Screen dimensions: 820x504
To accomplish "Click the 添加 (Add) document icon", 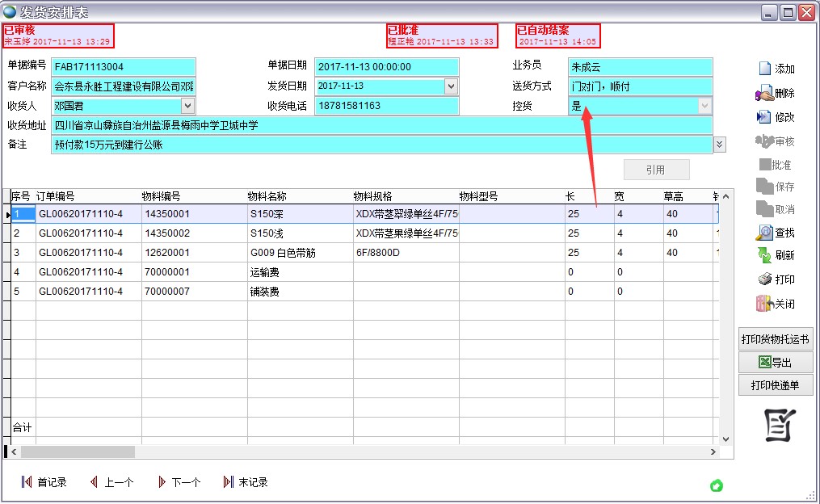I will [x=764, y=69].
